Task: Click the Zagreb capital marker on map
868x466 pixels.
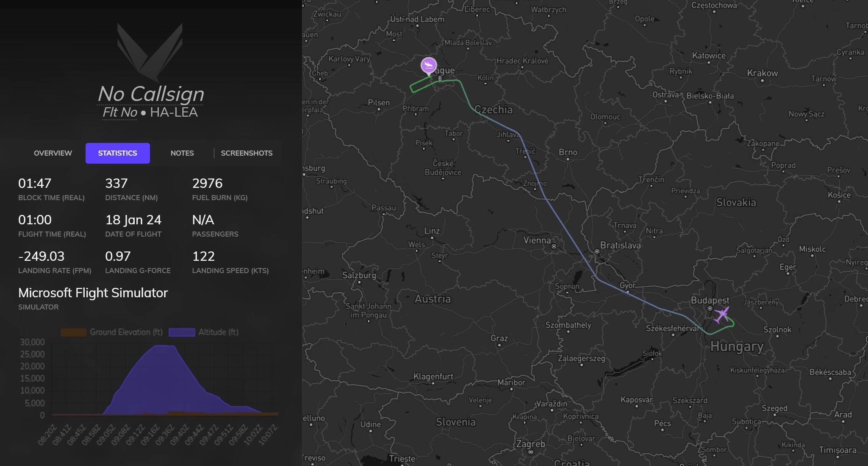Action: (x=530, y=452)
